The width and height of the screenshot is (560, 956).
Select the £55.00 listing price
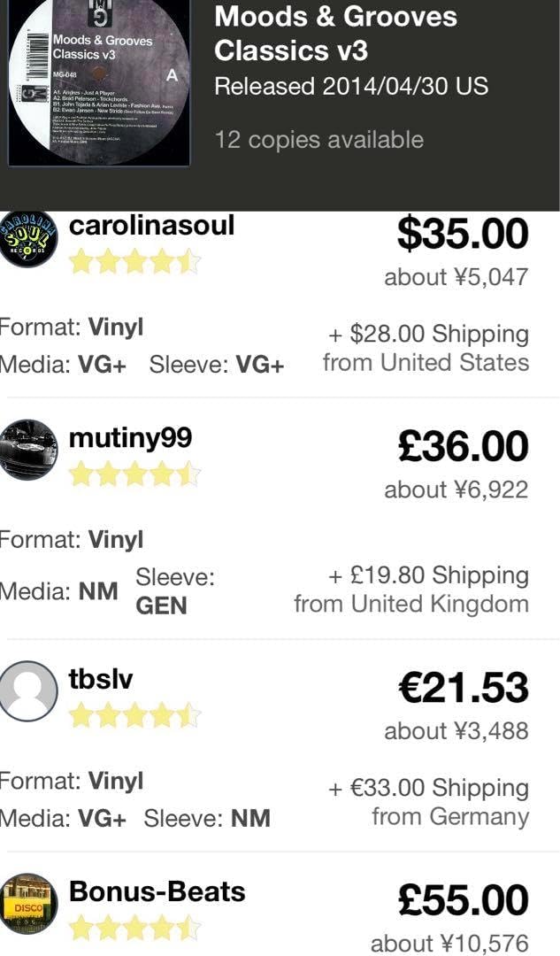pyautogui.click(x=462, y=900)
